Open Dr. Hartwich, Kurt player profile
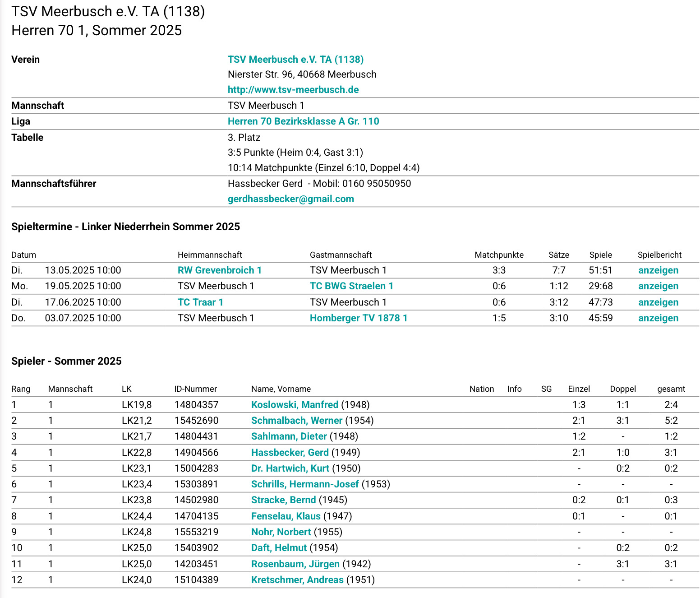 click(x=290, y=468)
